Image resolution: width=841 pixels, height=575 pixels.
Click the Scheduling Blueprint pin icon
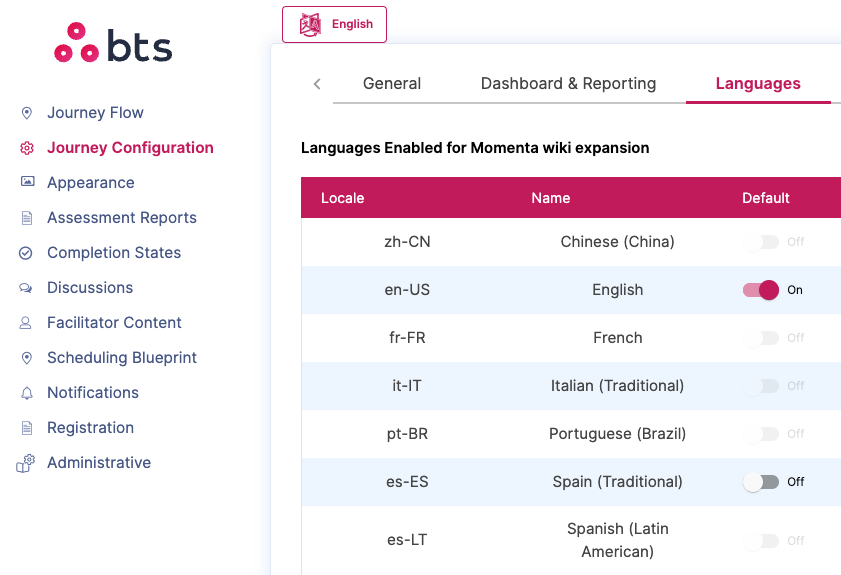click(26, 358)
